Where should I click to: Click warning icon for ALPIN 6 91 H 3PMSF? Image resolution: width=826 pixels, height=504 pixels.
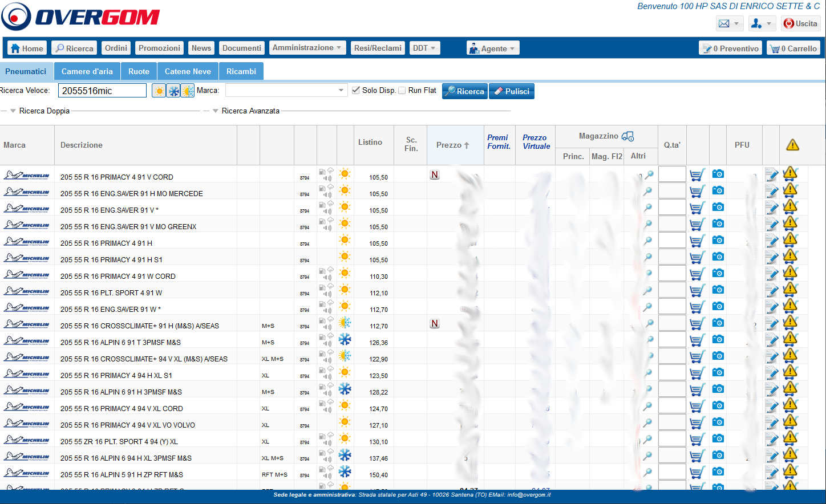pos(790,388)
